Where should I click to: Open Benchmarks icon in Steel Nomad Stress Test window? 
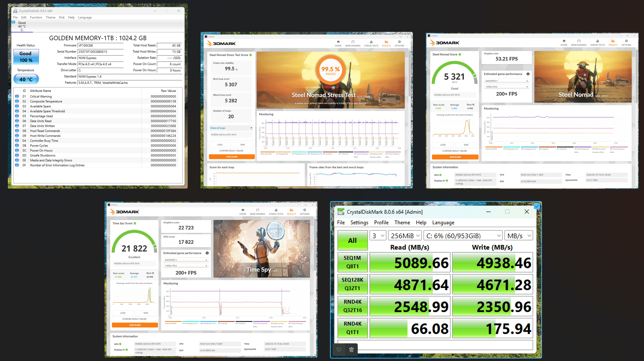(353, 43)
